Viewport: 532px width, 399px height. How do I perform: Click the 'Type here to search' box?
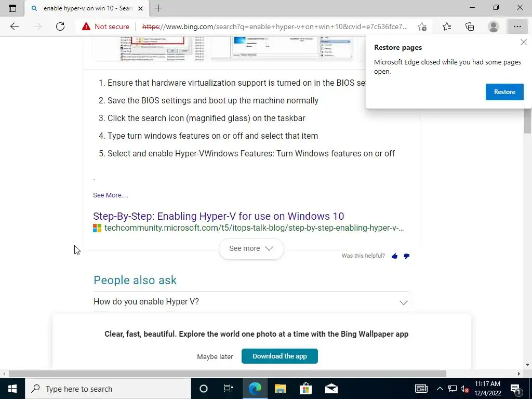(108, 389)
